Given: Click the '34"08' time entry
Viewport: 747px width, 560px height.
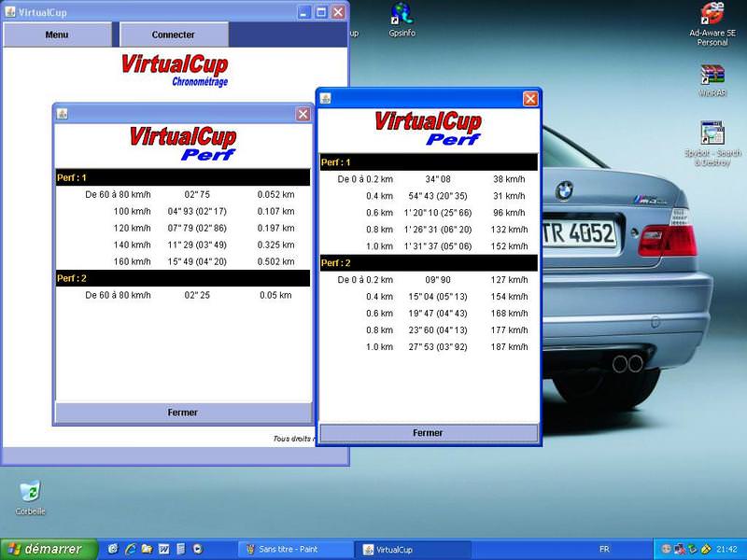Looking at the screenshot, I should [438, 179].
